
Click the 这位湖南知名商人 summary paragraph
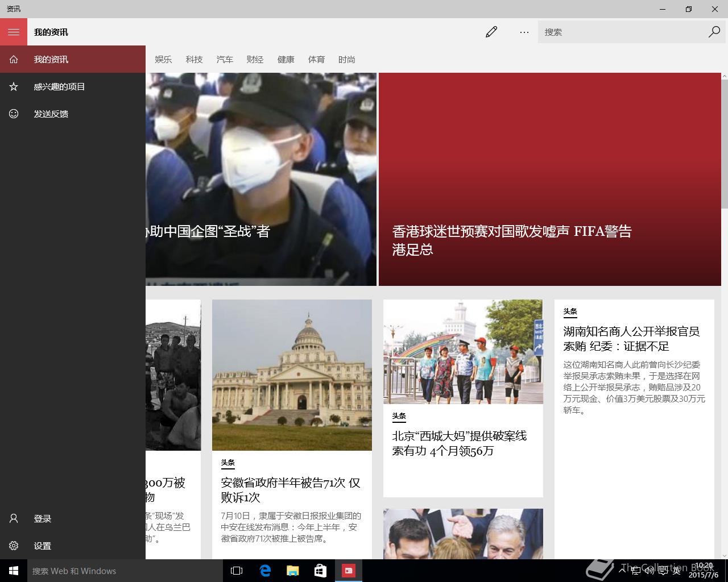(x=634, y=387)
